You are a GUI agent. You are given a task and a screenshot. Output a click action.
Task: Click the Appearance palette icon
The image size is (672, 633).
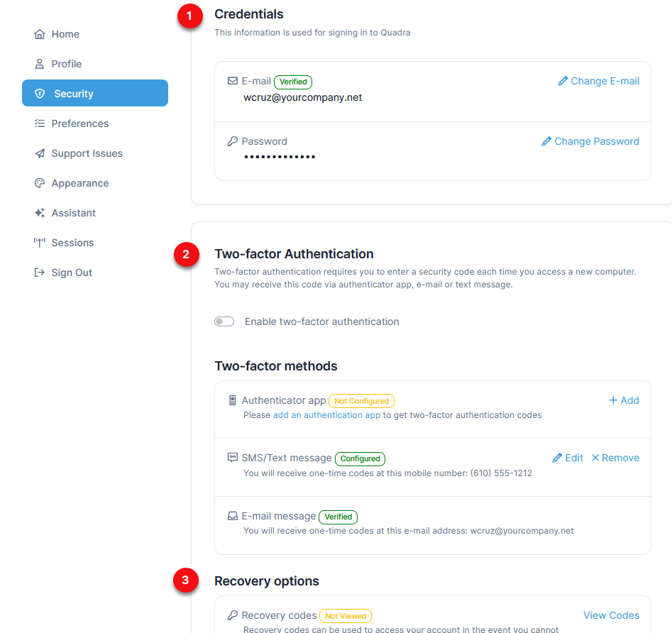tap(40, 183)
